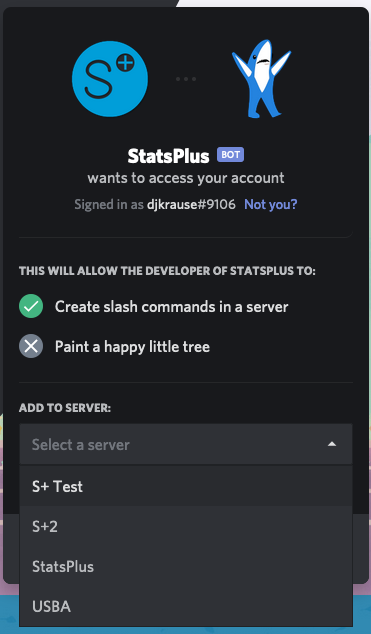
Task: Click the djkrause#9106 username
Action: 191,205
